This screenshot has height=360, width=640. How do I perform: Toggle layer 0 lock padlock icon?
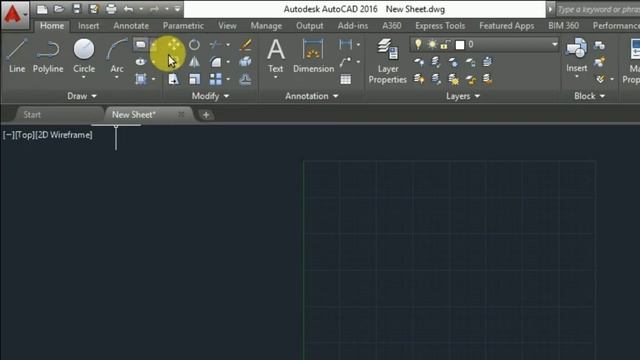(445, 44)
